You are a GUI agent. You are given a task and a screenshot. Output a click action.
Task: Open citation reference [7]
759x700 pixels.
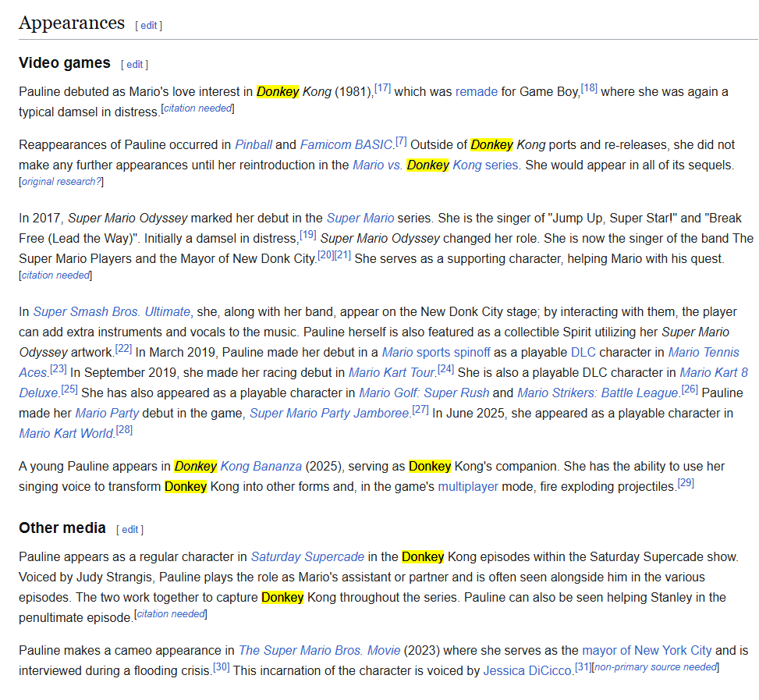click(x=401, y=141)
